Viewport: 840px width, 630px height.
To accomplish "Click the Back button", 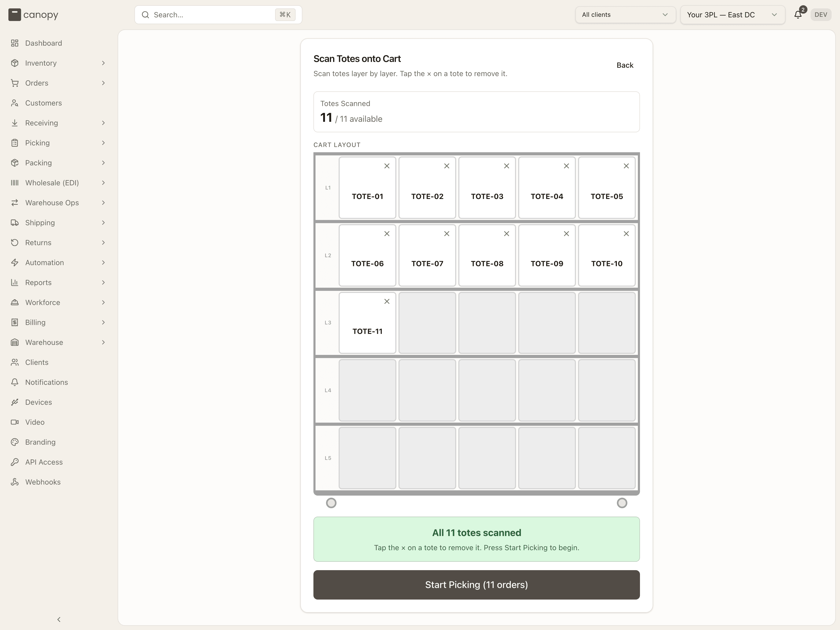I will point(625,65).
